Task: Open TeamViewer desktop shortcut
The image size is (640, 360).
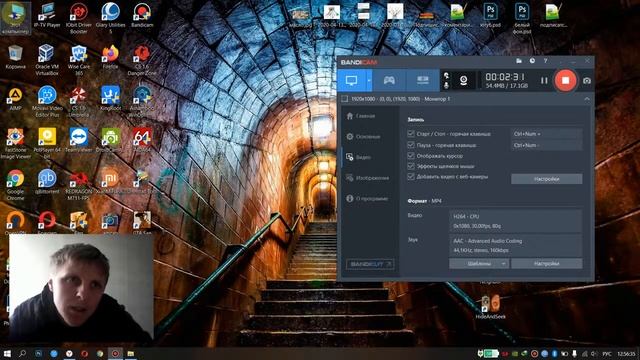Action: coord(79,140)
